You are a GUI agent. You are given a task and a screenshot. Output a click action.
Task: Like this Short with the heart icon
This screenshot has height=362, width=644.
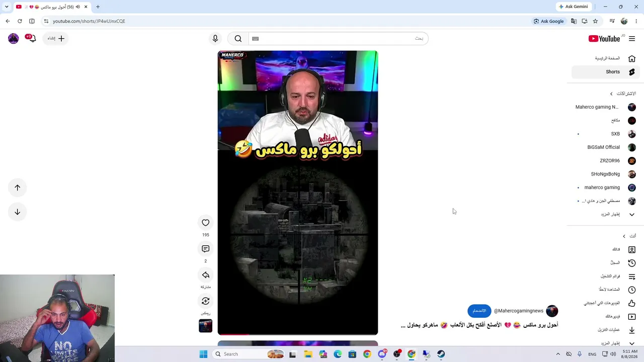click(x=205, y=223)
